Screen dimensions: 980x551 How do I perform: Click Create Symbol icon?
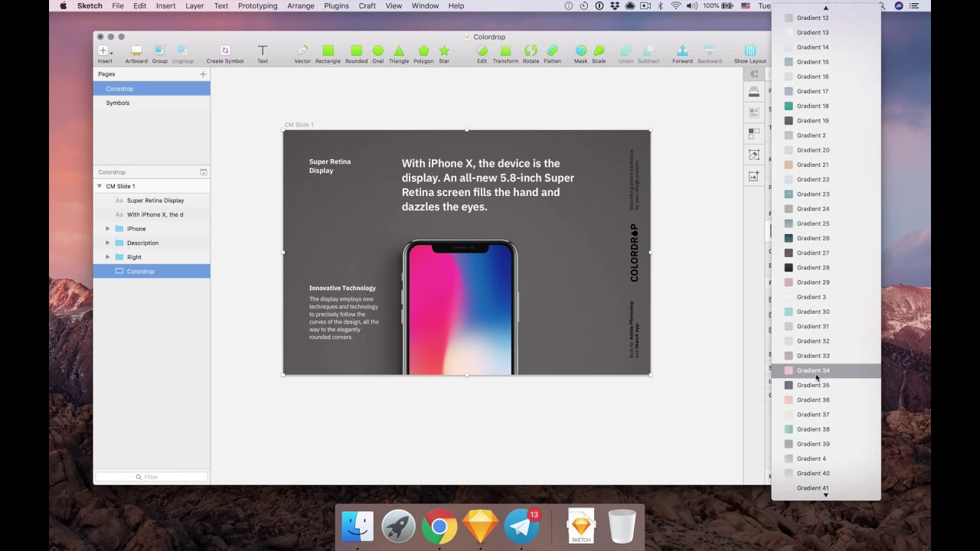(x=225, y=51)
